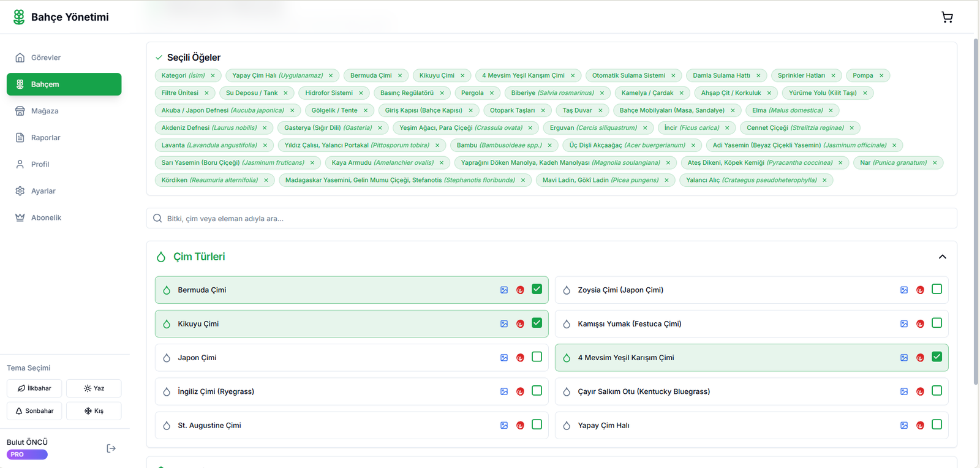Switch to the Kış theme

coord(94,411)
